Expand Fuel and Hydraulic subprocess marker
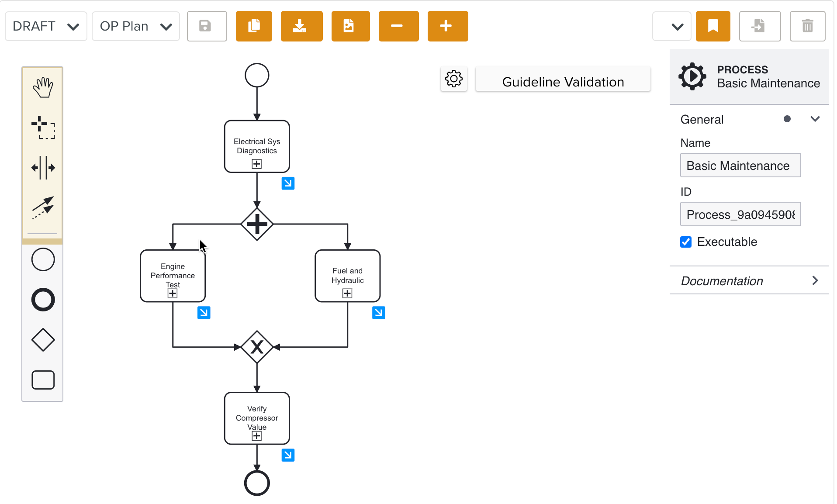Screen dimensions: 837x504 click(347, 293)
